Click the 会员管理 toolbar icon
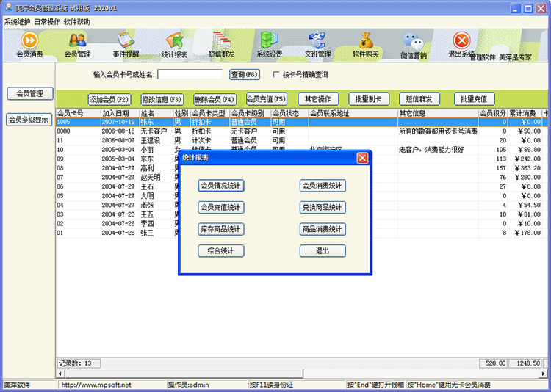This screenshot has width=551, height=392. [77, 44]
